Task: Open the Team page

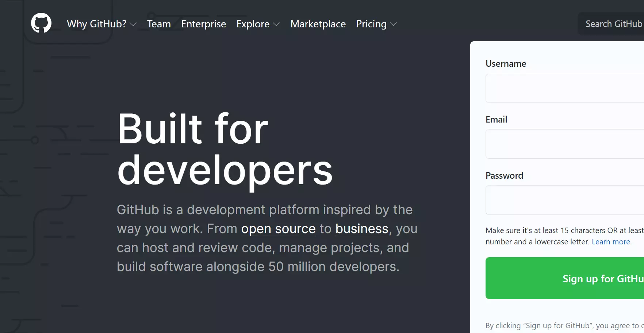Action: 159,24
